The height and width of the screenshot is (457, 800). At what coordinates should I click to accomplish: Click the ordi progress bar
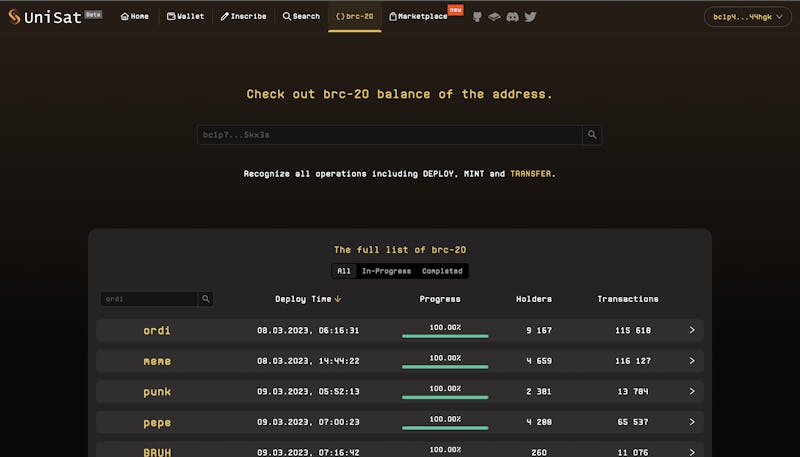[445, 336]
